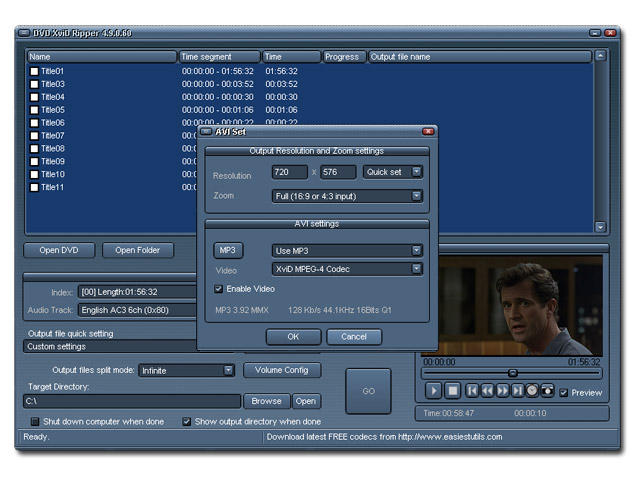This screenshot has height=480, width=640.
Task: Select the Title06 row name
Action: click(53, 123)
